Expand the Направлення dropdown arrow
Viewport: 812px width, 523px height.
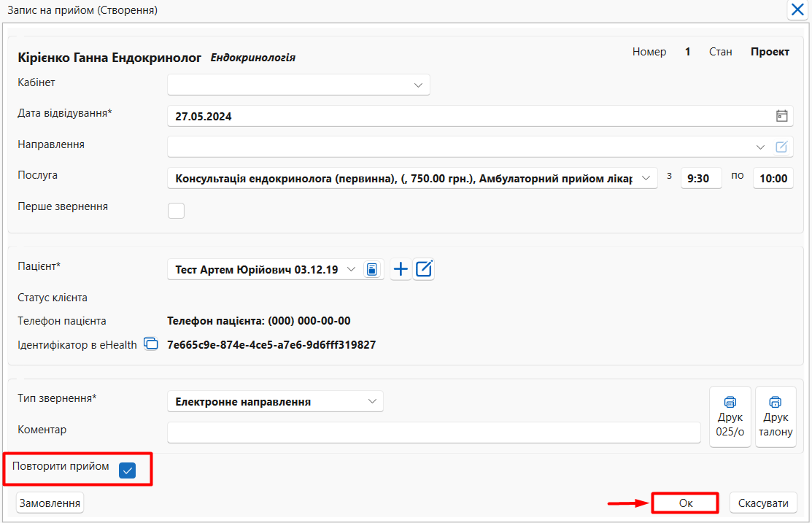pyautogui.click(x=760, y=147)
